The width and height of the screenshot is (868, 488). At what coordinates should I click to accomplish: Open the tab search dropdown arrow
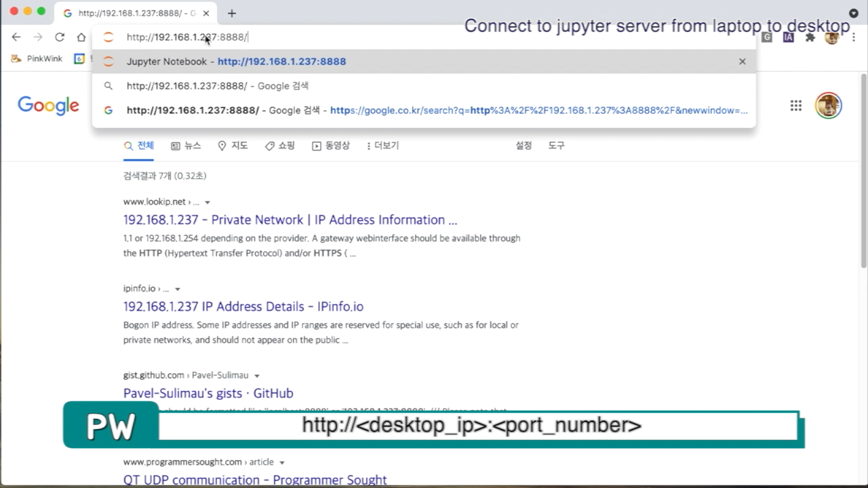click(854, 13)
